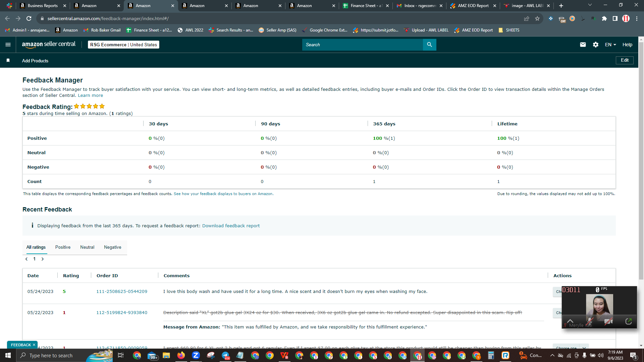Open the RSG Ecommerce account switcher
The width and height of the screenshot is (644, 362).
(123, 45)
